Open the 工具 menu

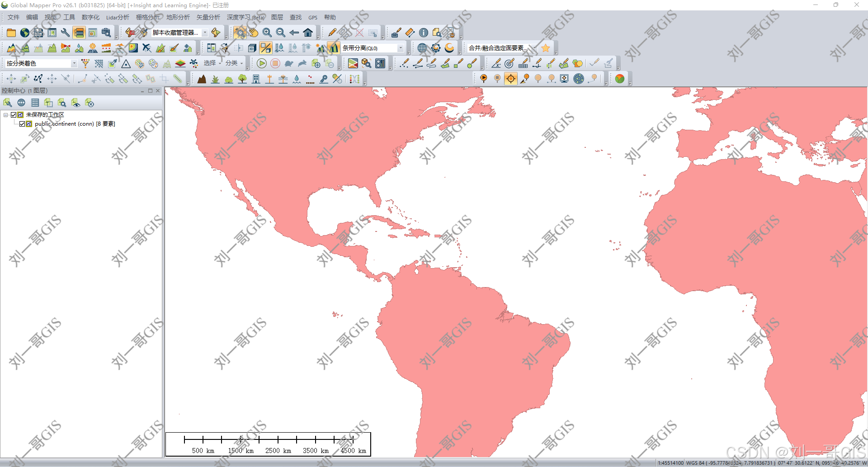tap(69, 17)
